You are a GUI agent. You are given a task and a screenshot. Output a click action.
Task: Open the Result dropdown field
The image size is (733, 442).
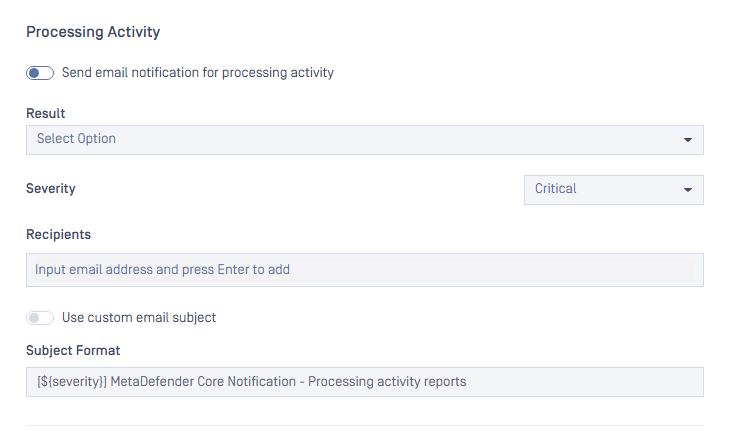pyautogui.click(x=365, y=140)
